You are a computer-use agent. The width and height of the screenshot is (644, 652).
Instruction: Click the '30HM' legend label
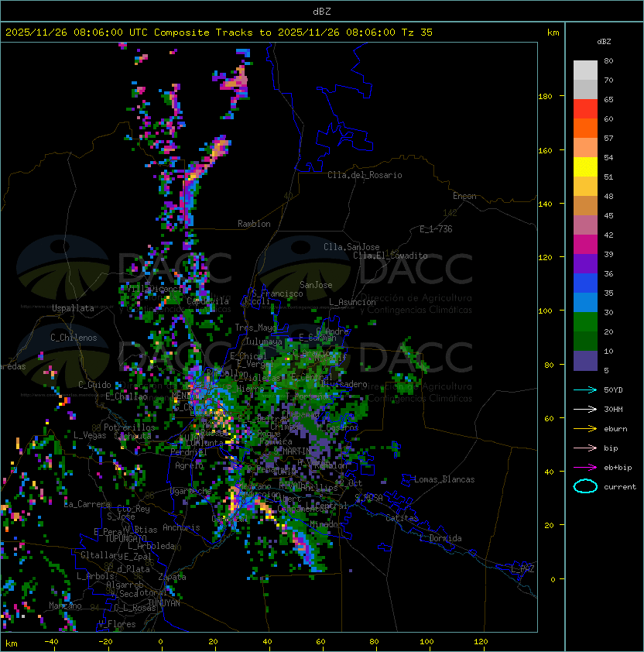[x=613, y=410]
